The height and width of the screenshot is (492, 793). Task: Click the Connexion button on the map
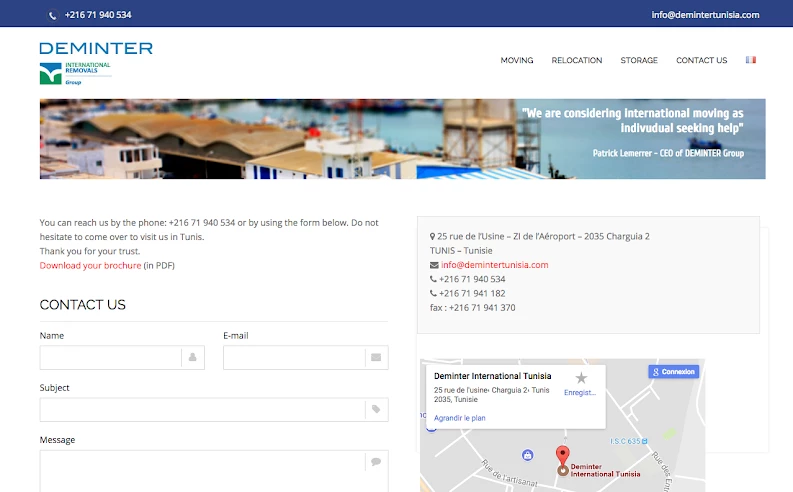(x=674, y=371)
